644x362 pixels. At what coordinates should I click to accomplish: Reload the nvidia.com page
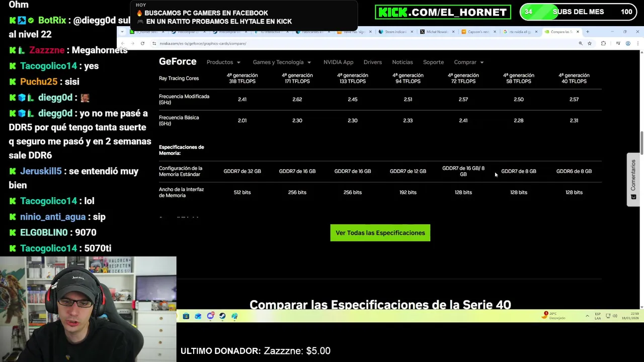pyautogui.click(x=142, y=43)
